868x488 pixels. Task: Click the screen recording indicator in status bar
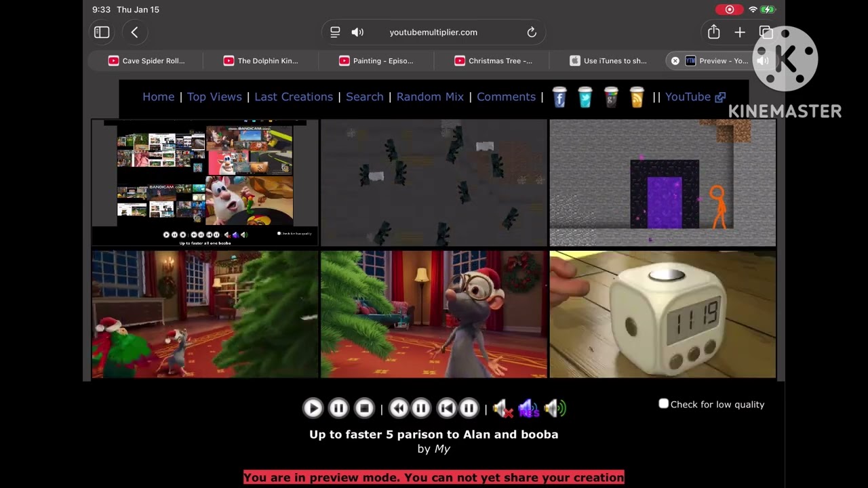[x=730, y=9]
